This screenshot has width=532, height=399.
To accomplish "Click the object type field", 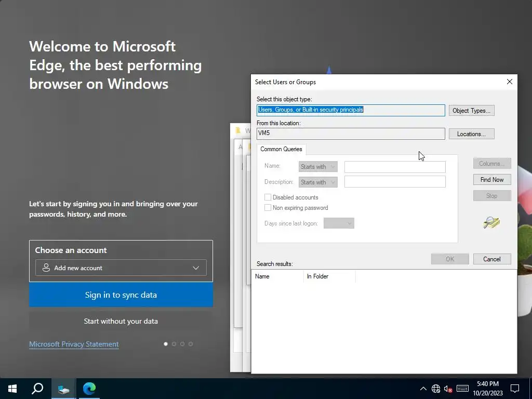I will pos(351,110).
